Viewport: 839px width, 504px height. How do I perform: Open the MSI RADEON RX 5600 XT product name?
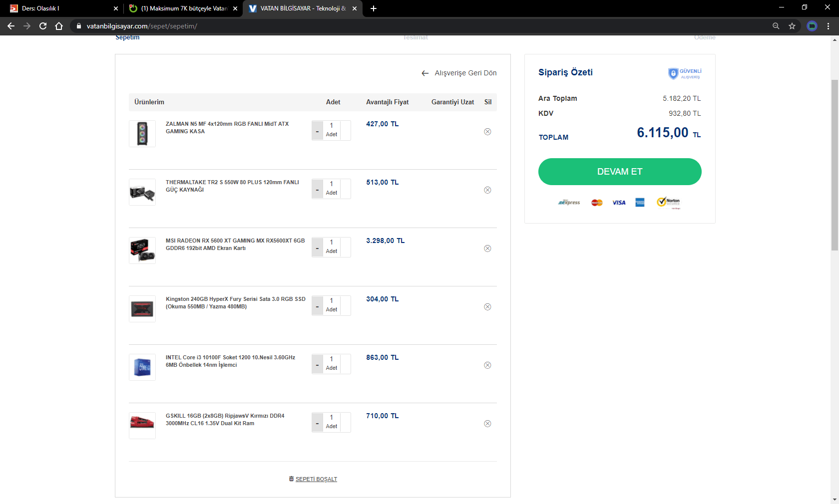(x=235, y=245)
